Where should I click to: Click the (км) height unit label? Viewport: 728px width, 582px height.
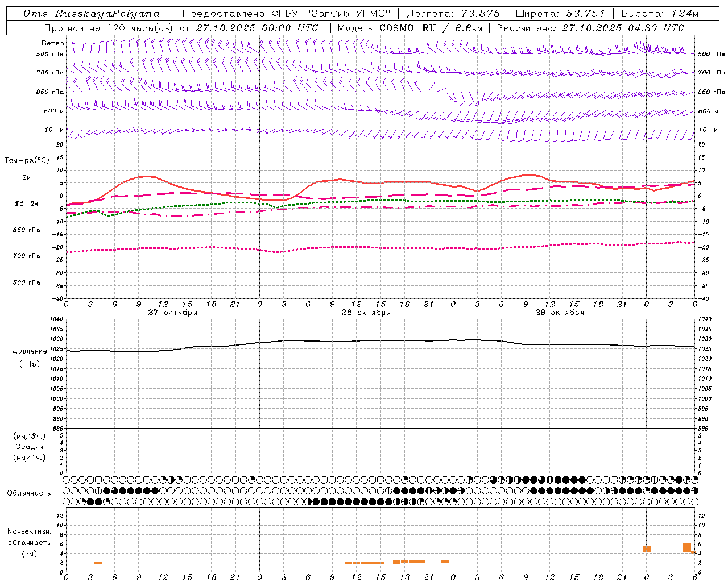click(x=29, y=554)
